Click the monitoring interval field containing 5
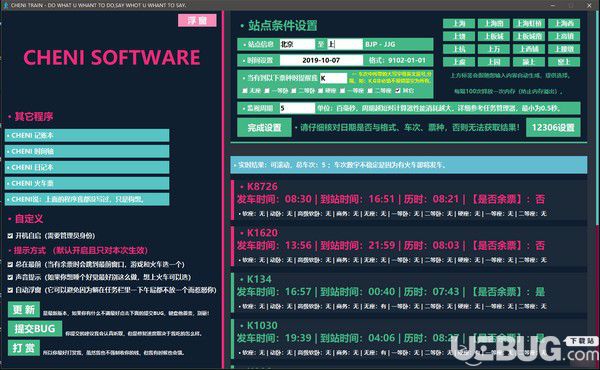 297,108
